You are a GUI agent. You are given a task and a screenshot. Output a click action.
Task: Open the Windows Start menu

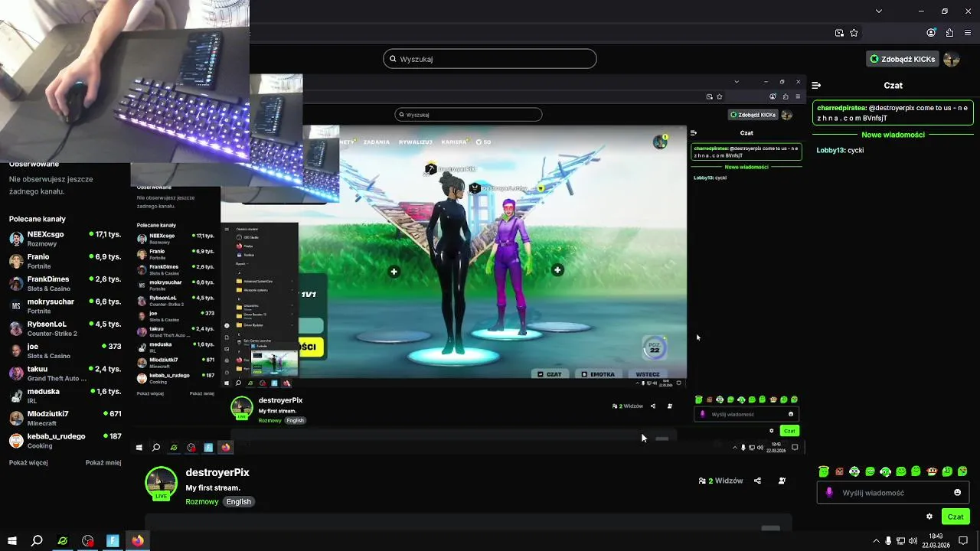12,541
